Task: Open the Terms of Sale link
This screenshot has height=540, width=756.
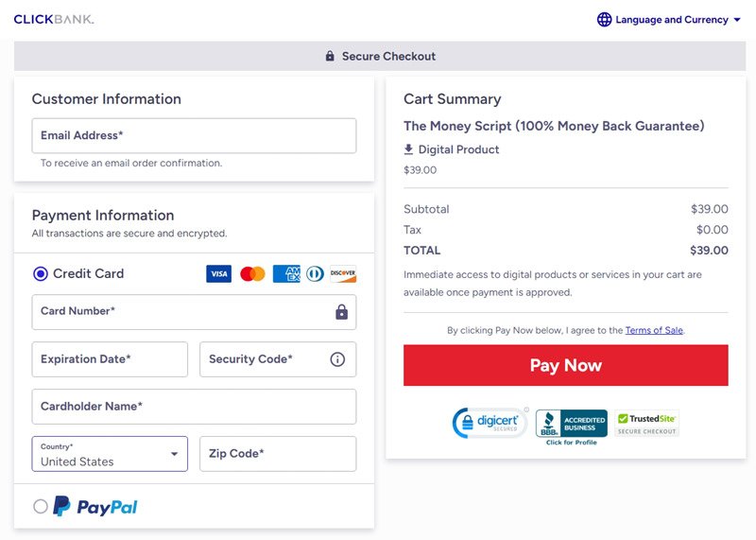Action: tap(654, 331)
